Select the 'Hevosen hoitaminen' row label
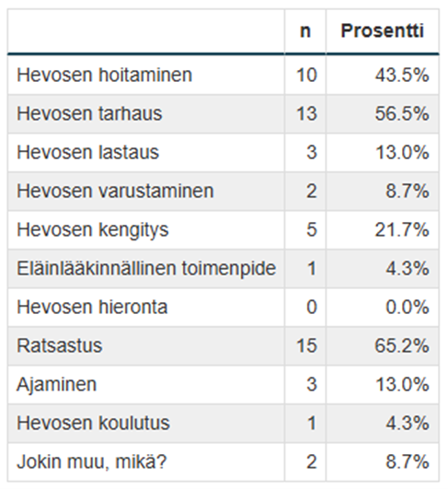Screen dimensions: 448x489 [x=104, y=76]
